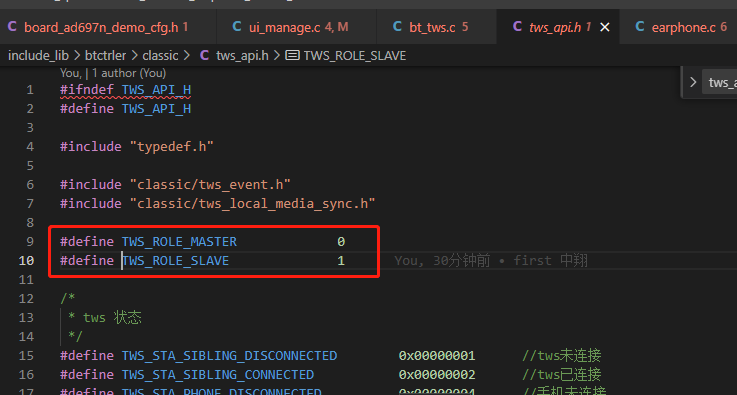Open btctrler breadcrumb folder

click(x=106, y=56)
